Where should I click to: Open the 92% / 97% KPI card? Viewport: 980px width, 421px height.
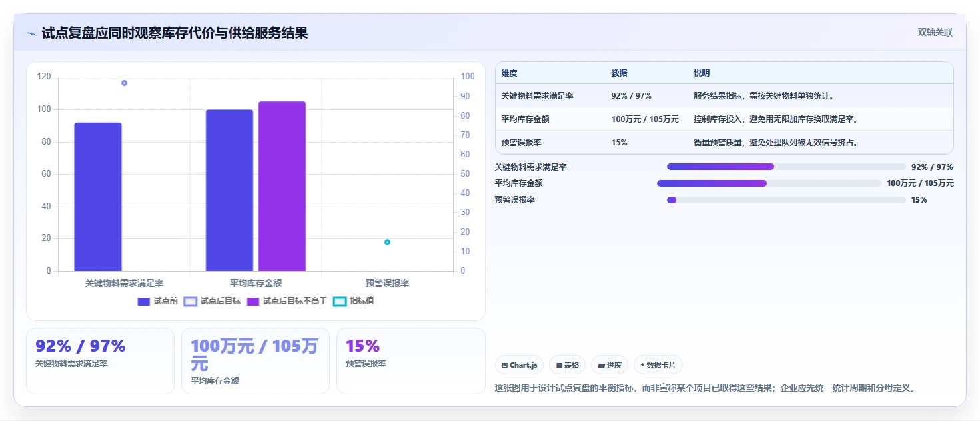[x=100, y=360]
